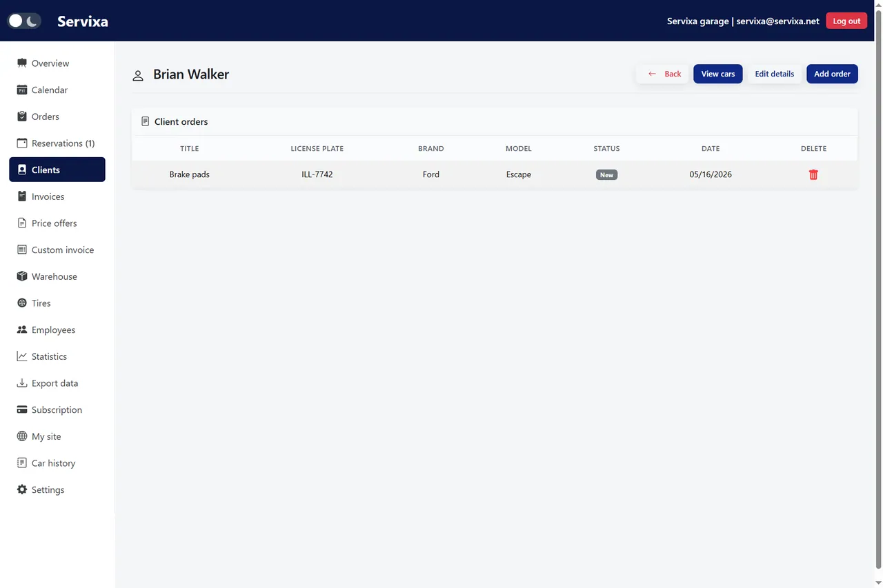Open Reservations (1) in the sidebar
This screenshot has height=588, width=883.
[x=57, y=143]
